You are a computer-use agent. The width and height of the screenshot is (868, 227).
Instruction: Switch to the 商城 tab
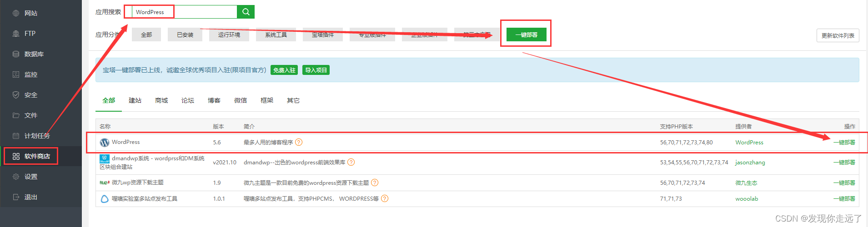161,100
